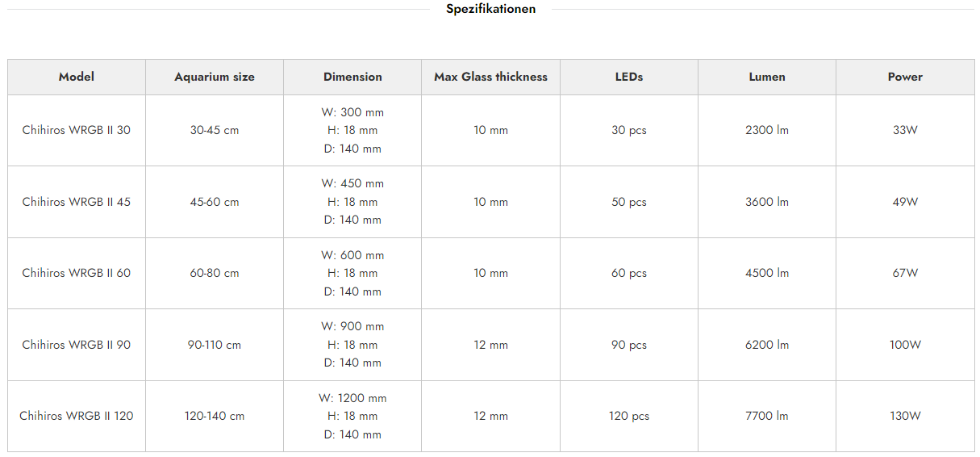980x457 pixels.
Task: Select the LEDs column header
Action: coord(629,77)
